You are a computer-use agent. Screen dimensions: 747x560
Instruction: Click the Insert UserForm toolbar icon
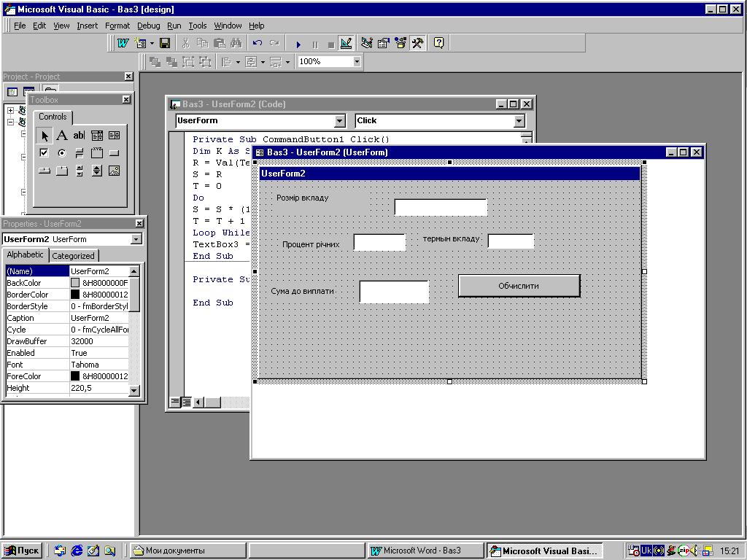[141, 43]
